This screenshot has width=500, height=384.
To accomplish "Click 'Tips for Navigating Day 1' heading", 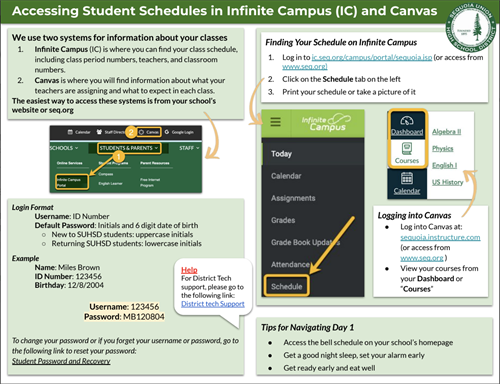I will [x=307, y=327].
